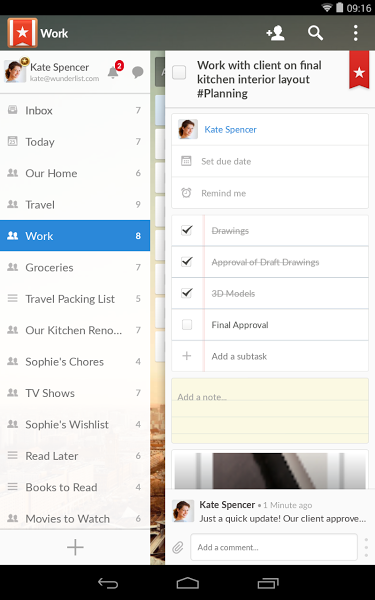The image size is (375, 600).
Task: Tap Kate Spencer assignee link
Action: pos(230,130)
